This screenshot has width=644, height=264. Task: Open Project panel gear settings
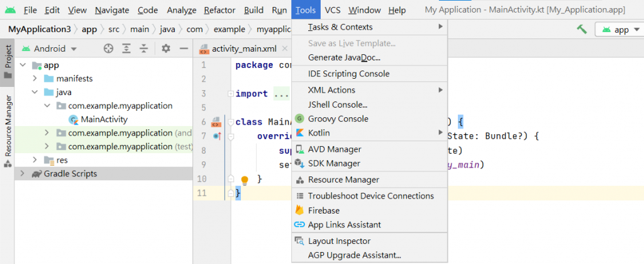pyautogui.click(x=166, y=49)
